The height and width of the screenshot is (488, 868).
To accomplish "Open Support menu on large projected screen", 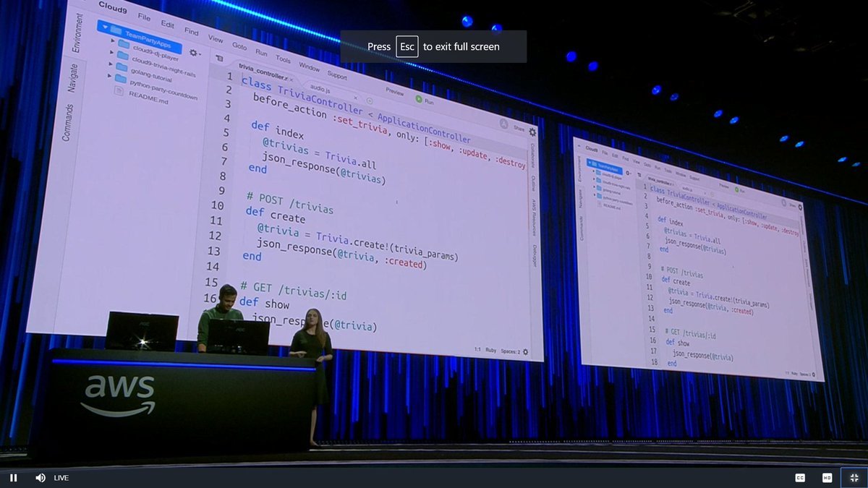I will 337,75.
